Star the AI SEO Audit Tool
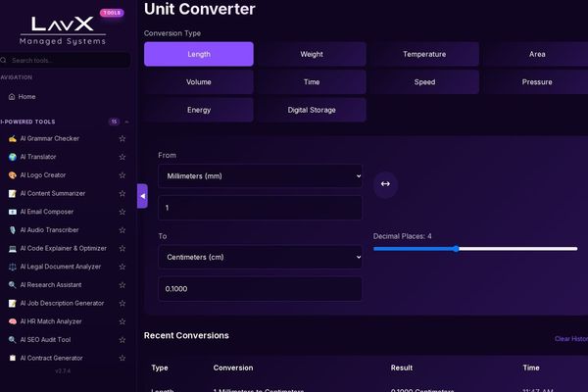This screenshot has width=588, height=392. (122, 340)
